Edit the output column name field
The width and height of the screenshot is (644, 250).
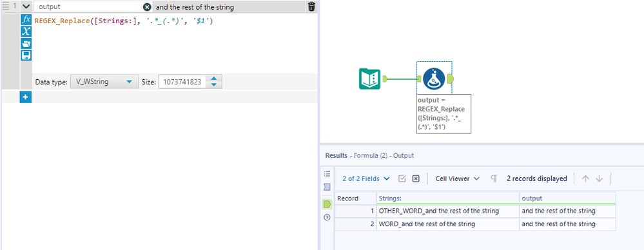88,7
